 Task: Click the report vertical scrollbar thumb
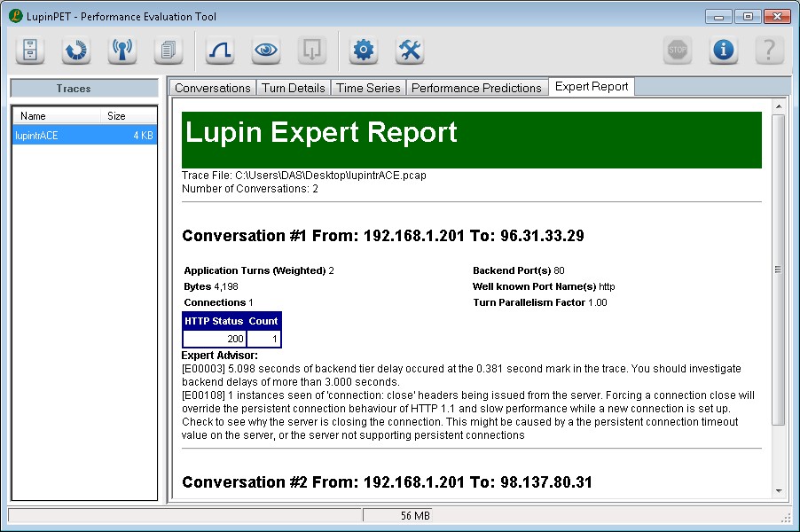778,270
